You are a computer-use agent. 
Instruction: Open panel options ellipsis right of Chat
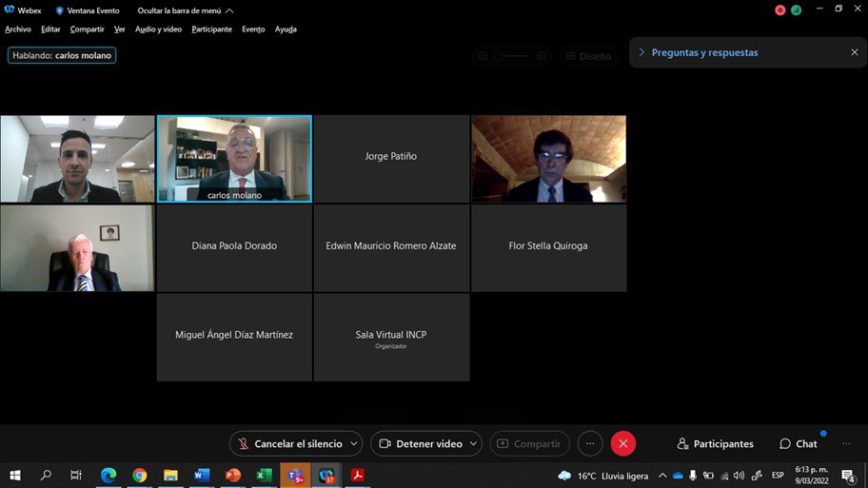[846, 443]
